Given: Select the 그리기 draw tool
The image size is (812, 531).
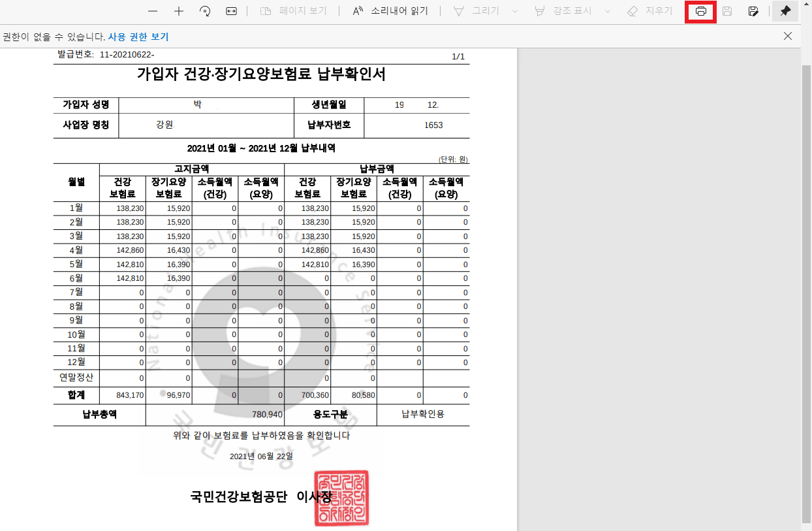Looking at the screenshot, I should coord(476,11).
